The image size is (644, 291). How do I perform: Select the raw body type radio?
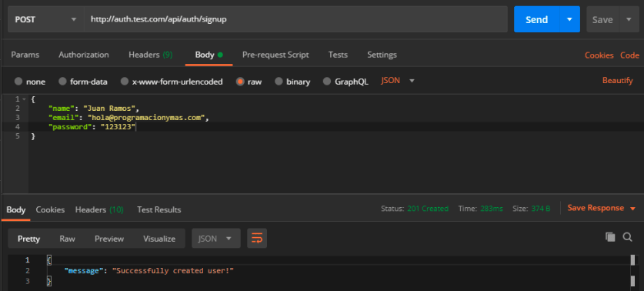click(240, 82)
